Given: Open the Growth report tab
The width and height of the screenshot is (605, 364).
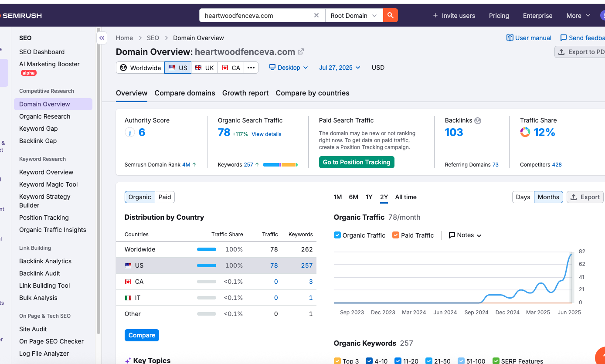Looking at the screenshot, I should [245, 93].
